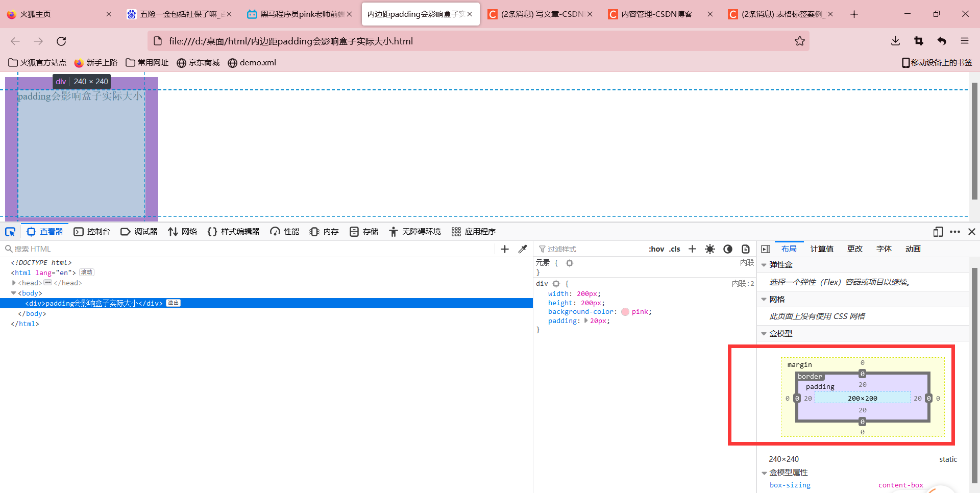
Task: Highlight div selector target icon
Action: [556, 284]
